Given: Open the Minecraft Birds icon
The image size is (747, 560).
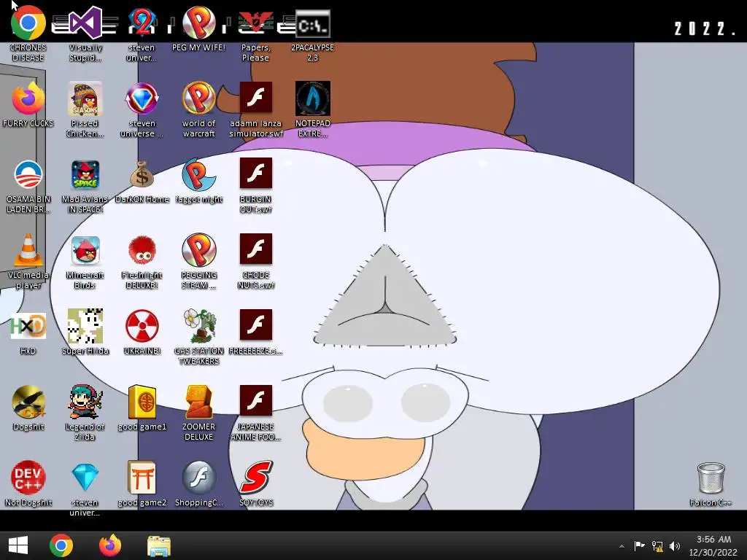Looking at the screenshot, I should [x=85, y=250].
